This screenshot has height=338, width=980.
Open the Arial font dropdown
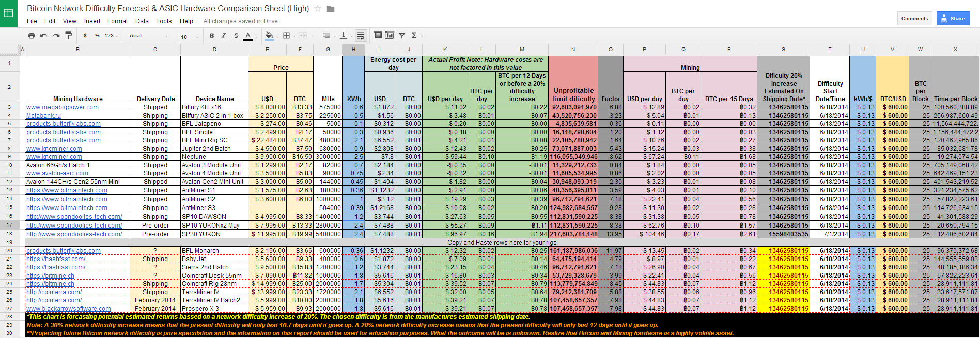149,36
